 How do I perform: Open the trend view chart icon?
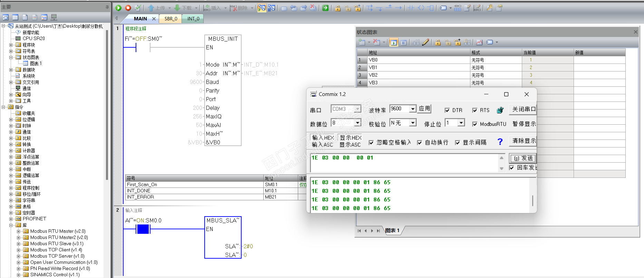[479, 42]
